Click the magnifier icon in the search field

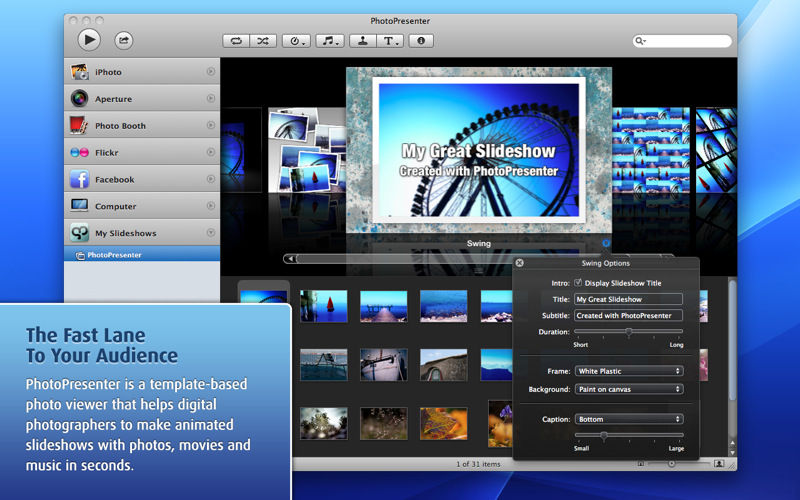[x=640, y=41]
